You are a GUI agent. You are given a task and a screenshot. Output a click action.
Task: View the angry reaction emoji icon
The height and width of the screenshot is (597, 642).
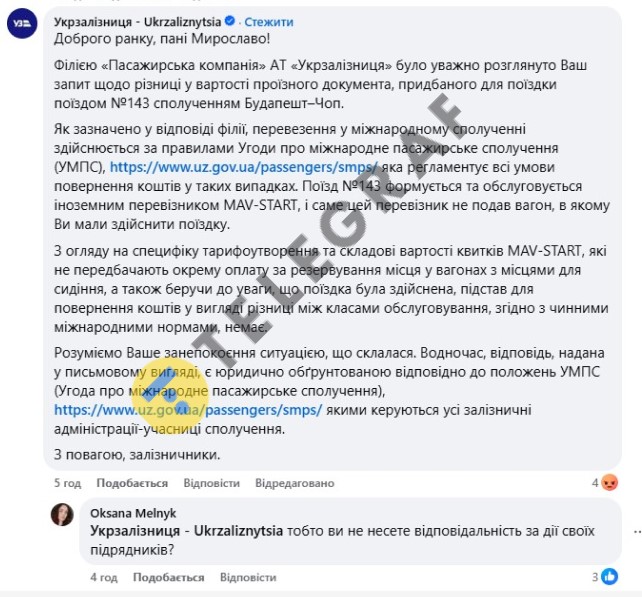[x=610, y=483]
